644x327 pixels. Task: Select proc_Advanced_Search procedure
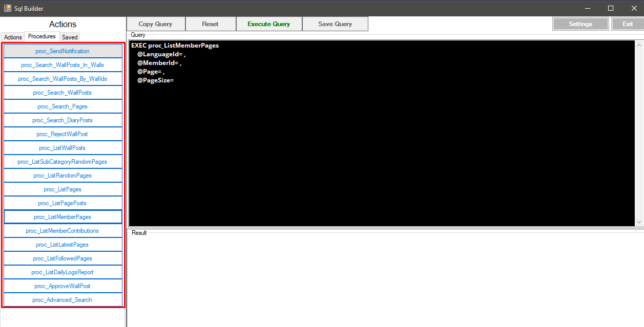(63, 299)
